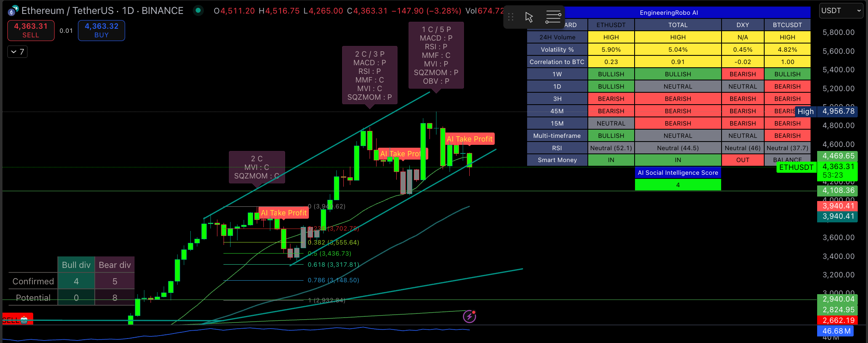Click the red 4,363.31 SELL button
Image resolution: width=868 pixels, height=343 pixels.
coord(31,30)
